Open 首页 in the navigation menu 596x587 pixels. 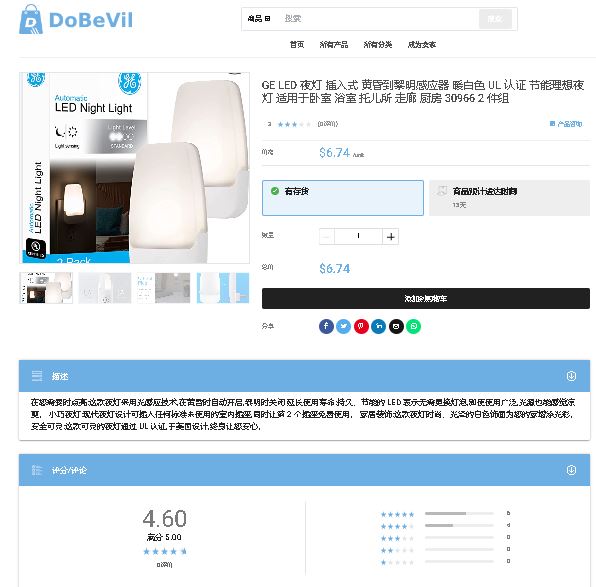297,44
